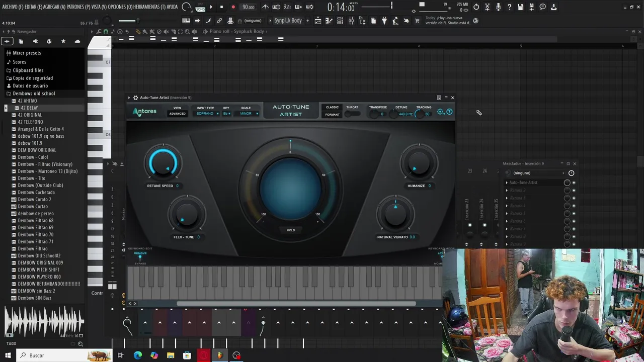Open the Auto-Tune Artist plugin options arrow
This screenshot has height=362, width=644.
[x=129, y=98]
